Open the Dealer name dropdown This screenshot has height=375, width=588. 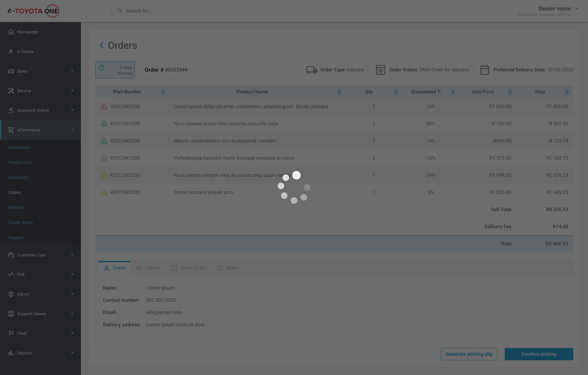[x=577, y=9]
